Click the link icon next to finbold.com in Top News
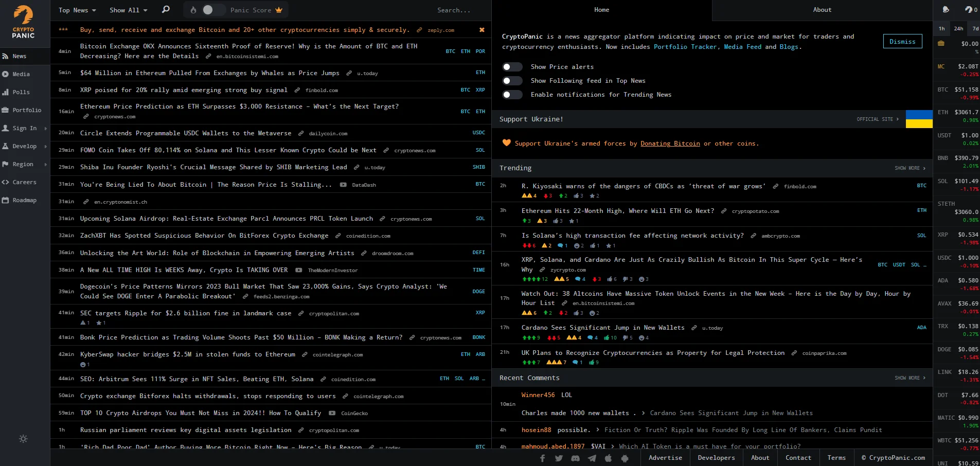980x466 pixels. [297, 90]
